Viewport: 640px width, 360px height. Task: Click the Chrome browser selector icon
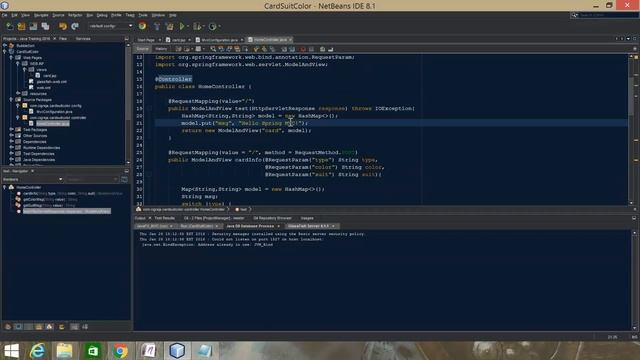pyautogui.click(x=142, y=26)
